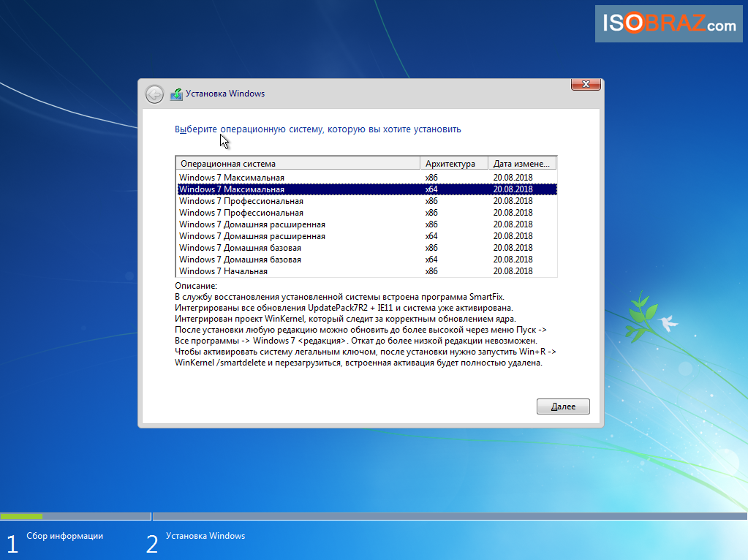This screenshot has width=748, height=560.
Task: Sort by the Операционная система column header
Action: pyautogui.click(x=298, y=164)
